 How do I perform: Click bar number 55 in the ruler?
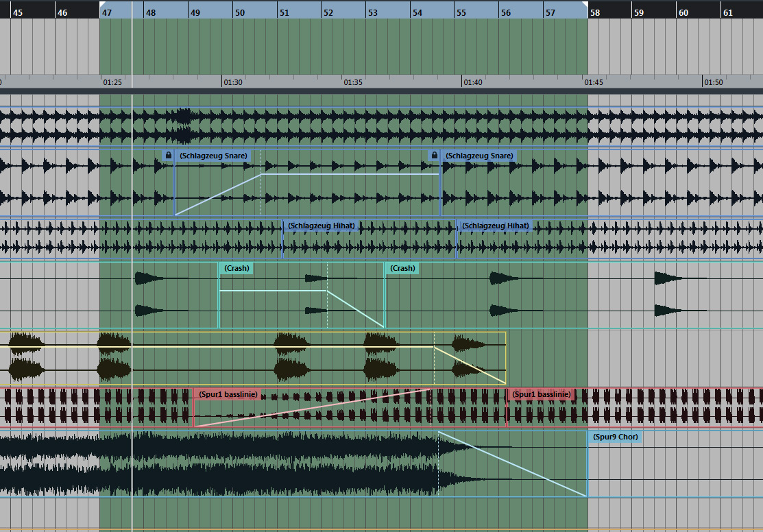[x=461, y=12]
